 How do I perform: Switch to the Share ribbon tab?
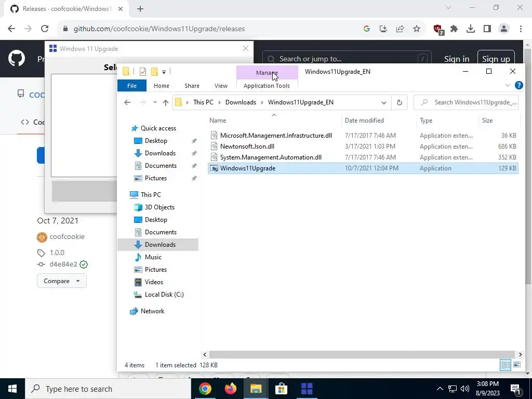click(192, 86)
